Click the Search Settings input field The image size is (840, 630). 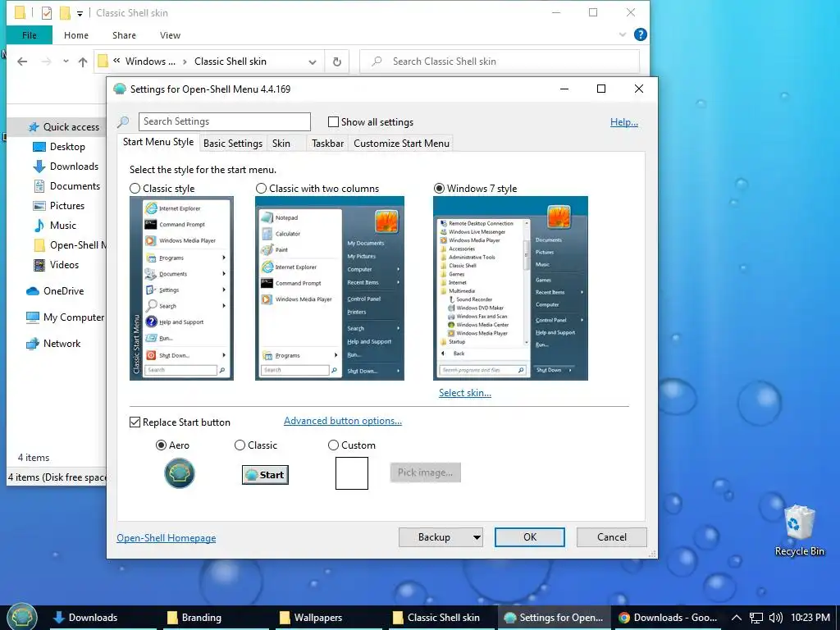click(225, 121)
